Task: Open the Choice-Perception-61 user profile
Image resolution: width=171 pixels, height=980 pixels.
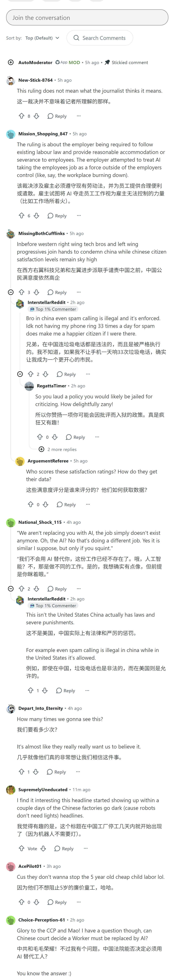Action: point(42,920)
